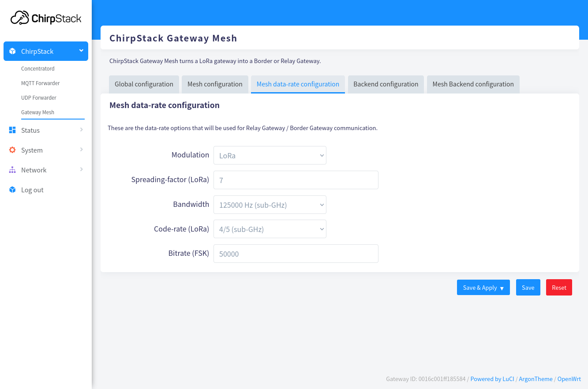Click the Save button
The image size is (588, 389).
[x=528, y=288]
